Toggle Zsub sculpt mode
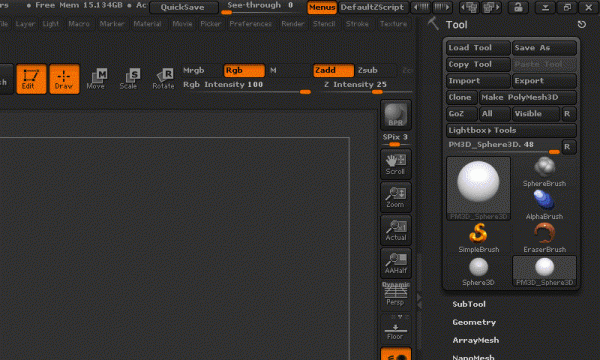 (x=376, y=70)
